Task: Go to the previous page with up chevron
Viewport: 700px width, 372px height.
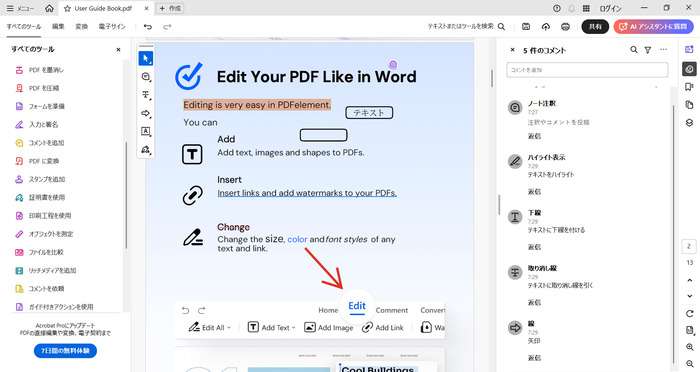Action: [689, 280]
